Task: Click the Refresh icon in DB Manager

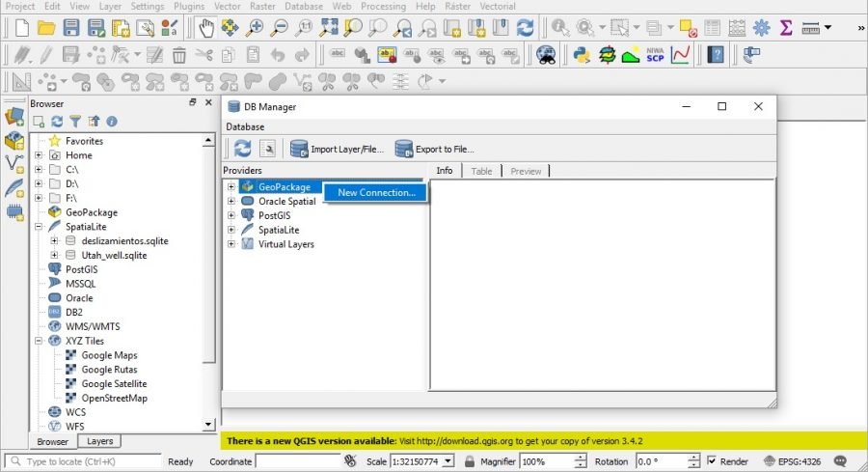Action: pos(242,149)
